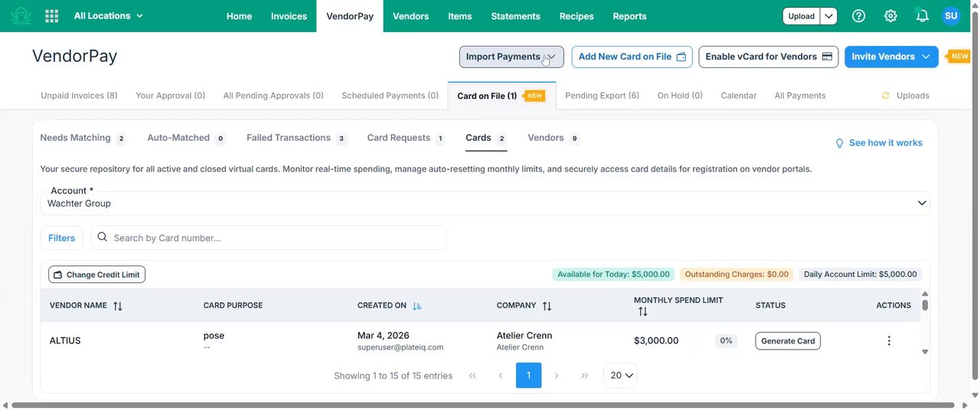
Task: Open the notifications bell icon
Action: tap(923, 16)
